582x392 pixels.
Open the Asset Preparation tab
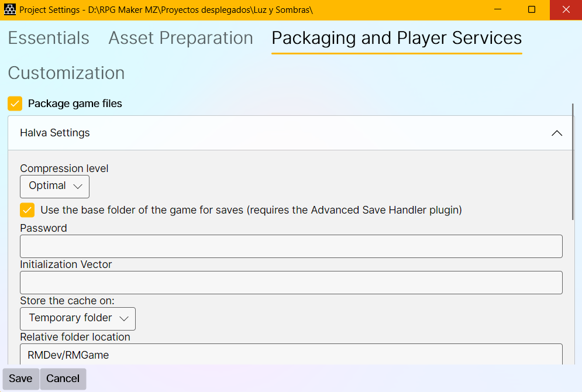[181, 38]
